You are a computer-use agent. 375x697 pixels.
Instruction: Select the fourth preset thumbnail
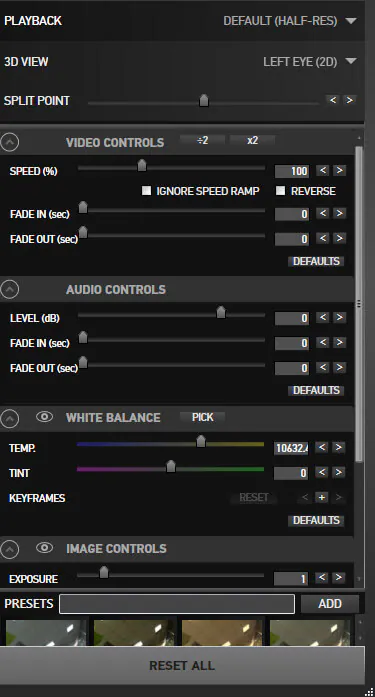(310, 633)
